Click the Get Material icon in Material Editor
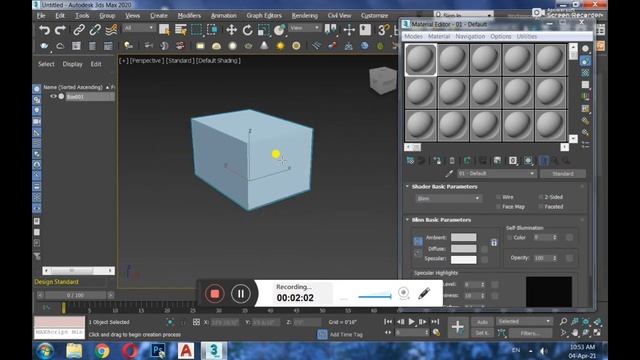The image size is (640, 360). coord(410,161)
